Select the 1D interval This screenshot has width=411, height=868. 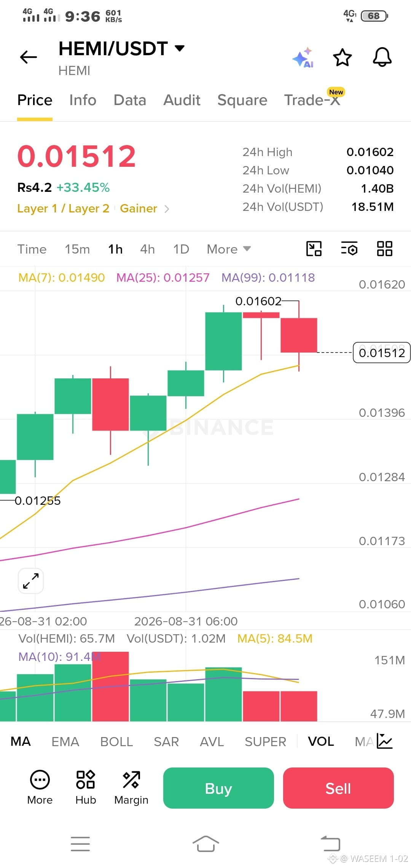(181, 249)
